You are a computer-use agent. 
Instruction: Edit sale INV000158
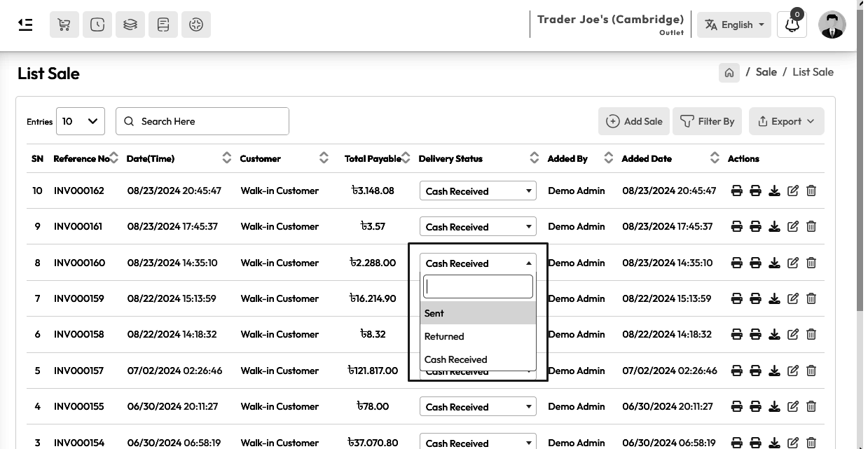[793, 334]
